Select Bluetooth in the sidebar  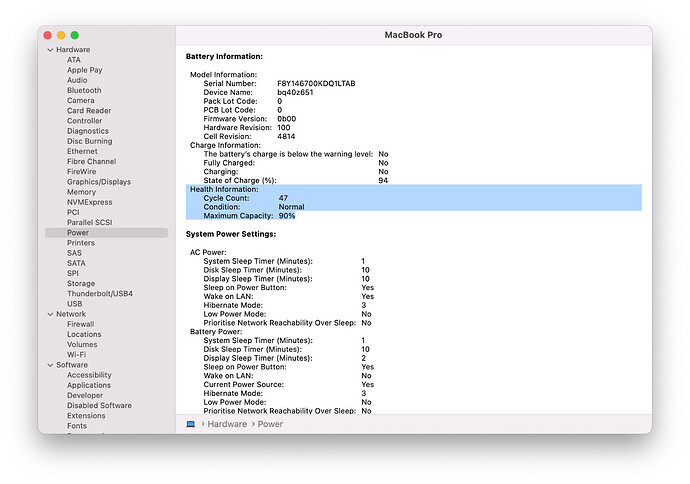[x=84, y=90]
